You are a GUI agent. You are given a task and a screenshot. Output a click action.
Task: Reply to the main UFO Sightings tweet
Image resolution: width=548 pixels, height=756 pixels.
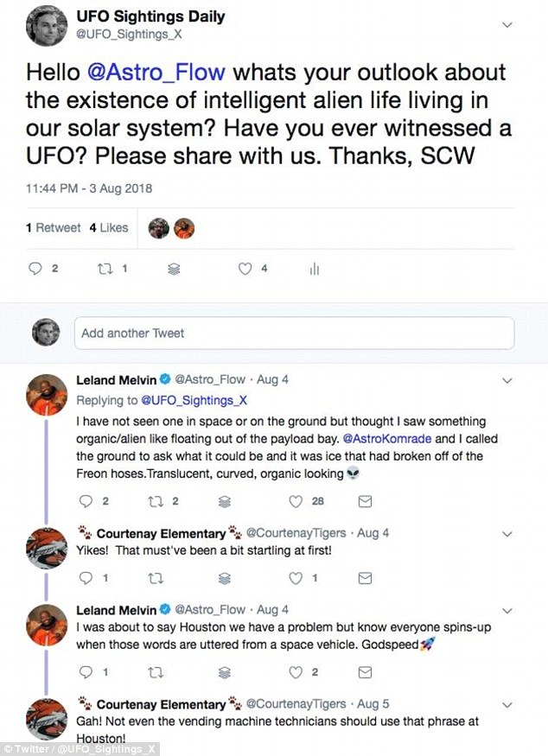point(36,269)
